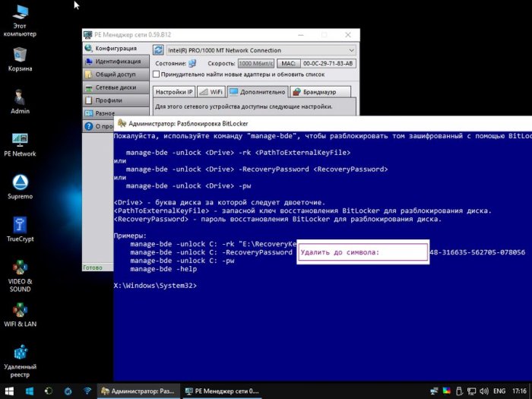Open the Идентификация section
The width and height of the screenshot is (532, 399).
[x=117, y=62]
